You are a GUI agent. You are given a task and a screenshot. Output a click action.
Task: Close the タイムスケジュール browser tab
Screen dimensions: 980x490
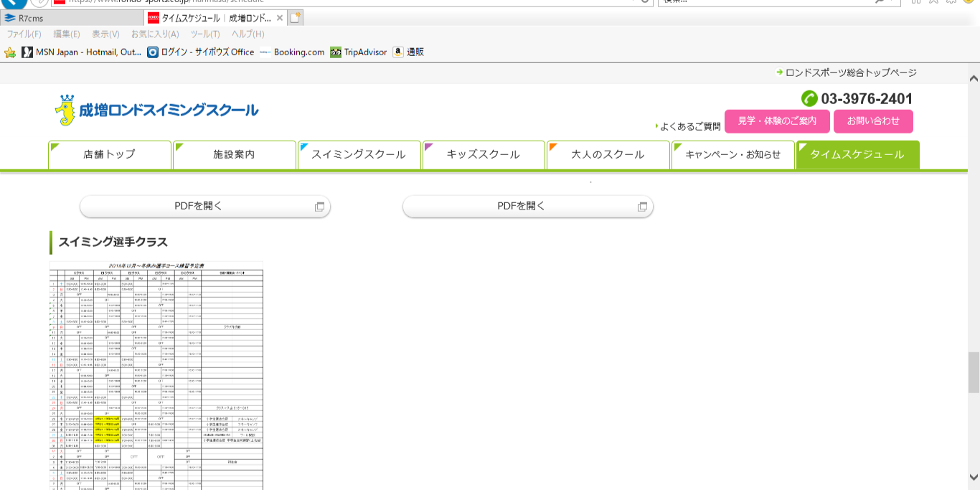280,18
